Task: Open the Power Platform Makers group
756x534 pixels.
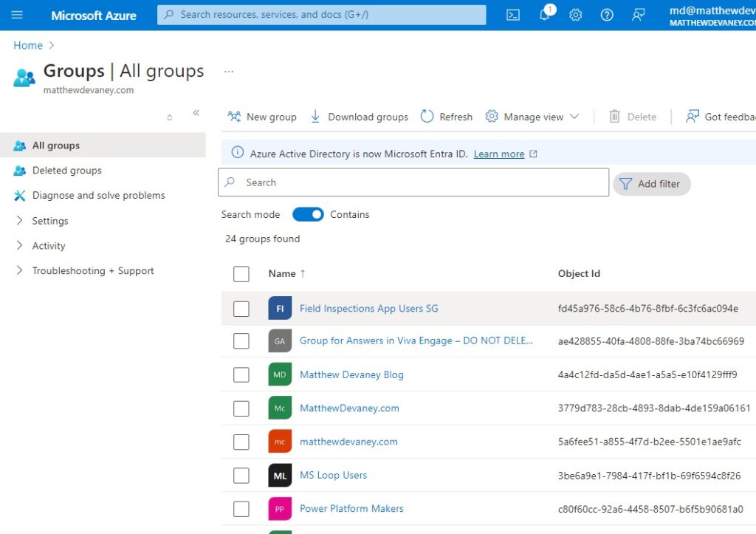Action: (351, 508)
